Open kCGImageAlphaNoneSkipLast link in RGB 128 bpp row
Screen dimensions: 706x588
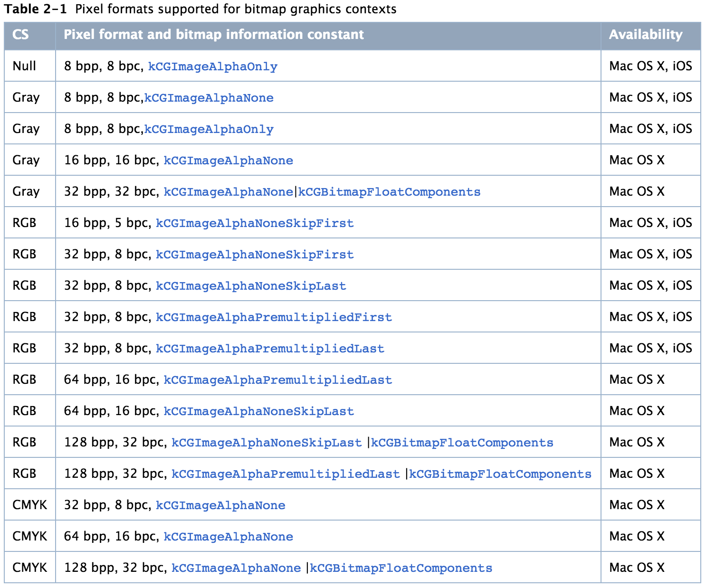tap(267, 443)
